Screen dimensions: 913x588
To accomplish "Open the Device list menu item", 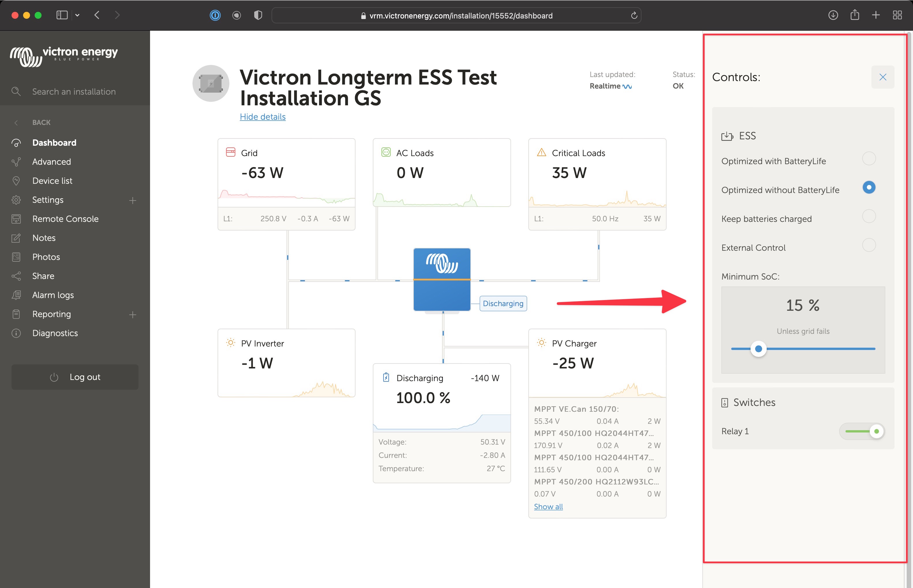I will pos(52,181).
